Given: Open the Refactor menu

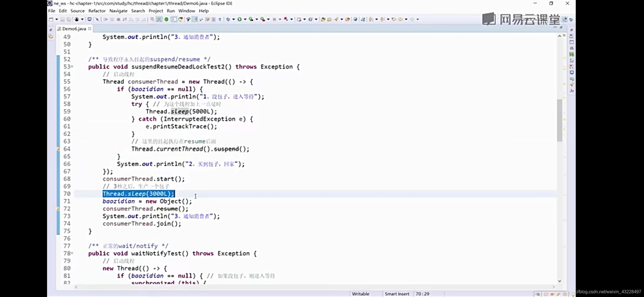Looking at the screenshot, I should pyautogui.click(x=97, y=11).
